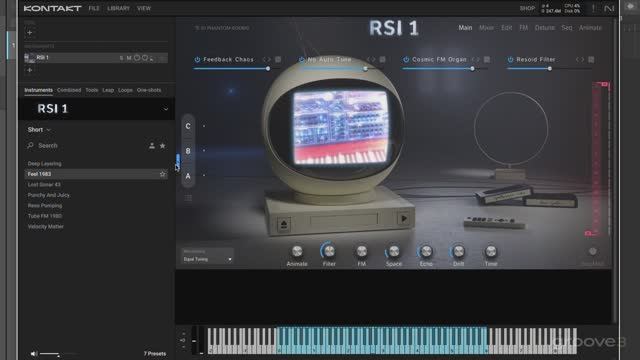Click the exclamation warning icon in header
The width and height of the screenshot is (640, 360).
pos(594,8)
